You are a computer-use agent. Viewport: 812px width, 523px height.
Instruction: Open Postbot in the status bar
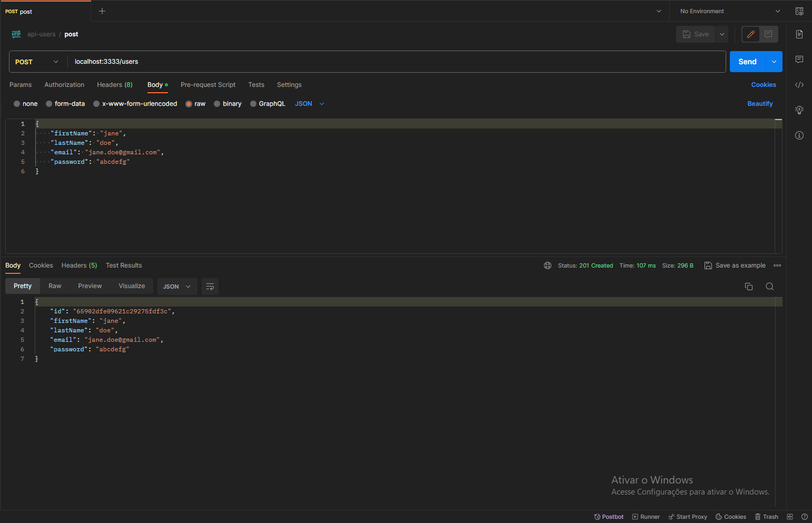609,517
